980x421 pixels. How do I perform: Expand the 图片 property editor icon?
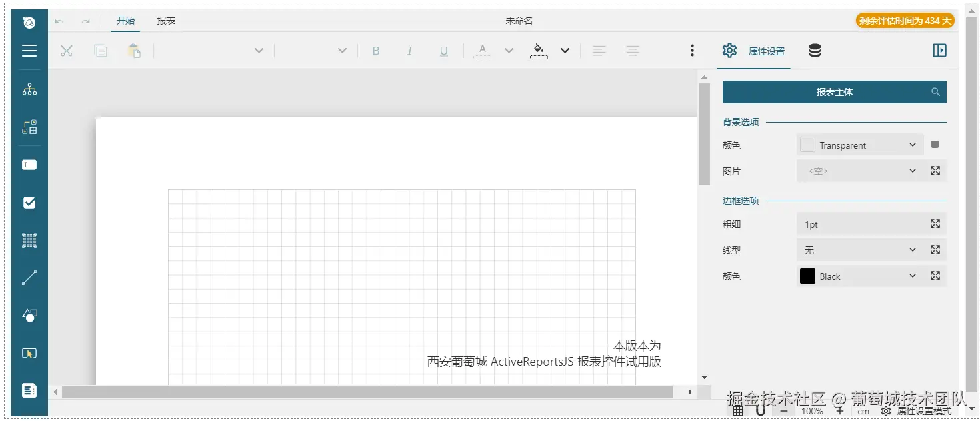click(x=935, y=171)
